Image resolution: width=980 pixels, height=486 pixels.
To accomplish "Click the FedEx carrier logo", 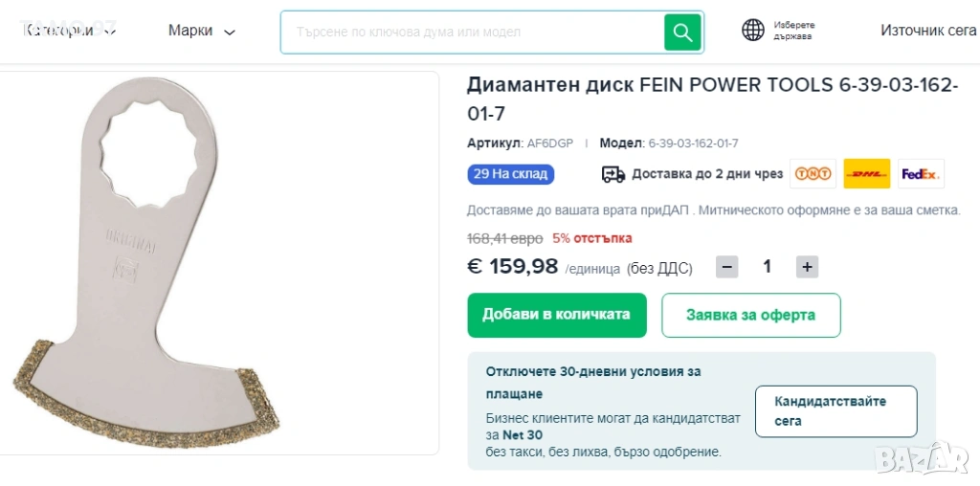I will tap(921, 174).
